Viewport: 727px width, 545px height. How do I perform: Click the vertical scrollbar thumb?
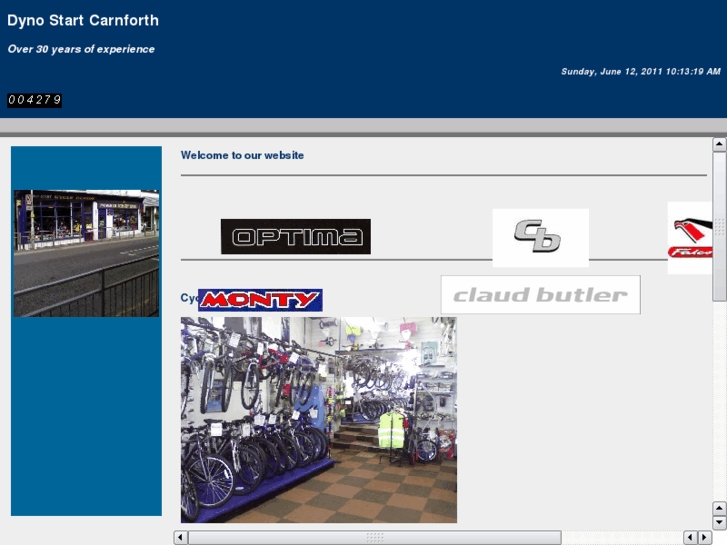(x=719, y=226)
